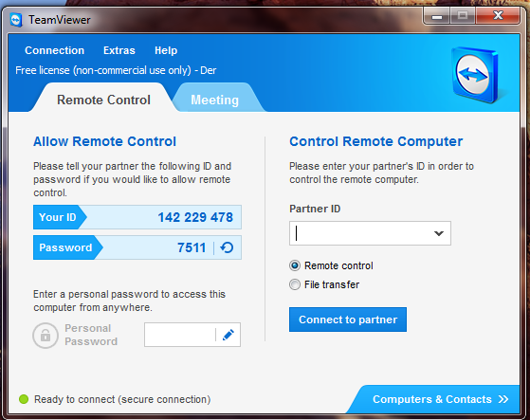Select the File transfer radio option
Image resolution: width=530 pixels, height=420 pixels.
point(295,284)
